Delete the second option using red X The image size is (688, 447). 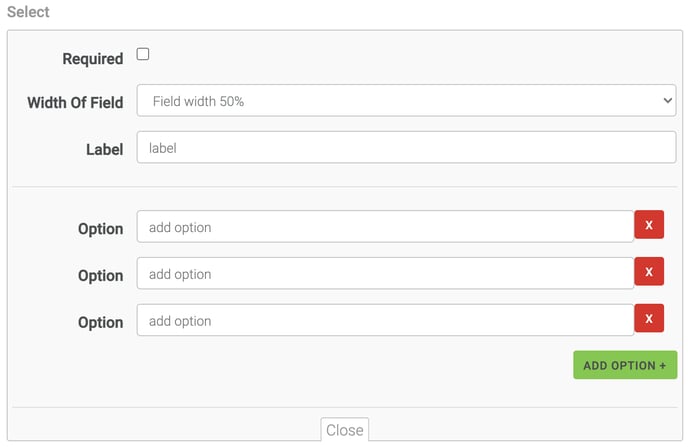point(649,271)
